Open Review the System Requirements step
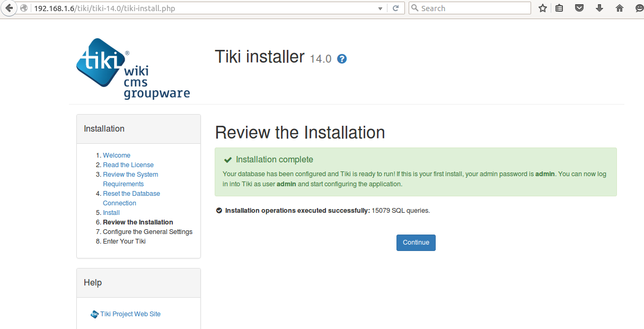The width and height of the screenshot is (644, 329). 130,179
